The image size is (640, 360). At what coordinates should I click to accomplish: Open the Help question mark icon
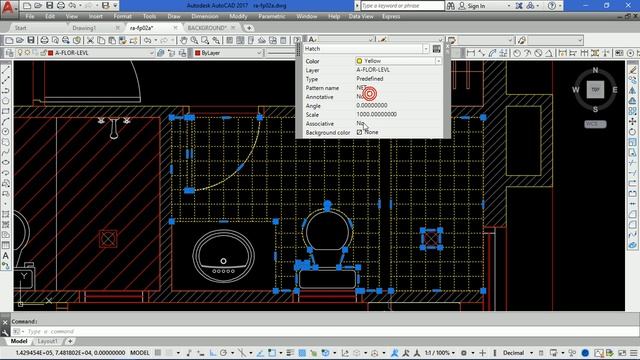(x=552, y=6)
